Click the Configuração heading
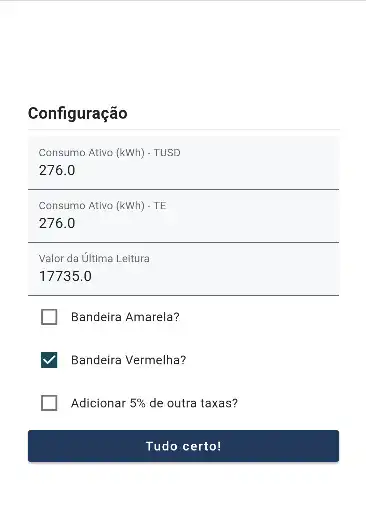This screenshot has height=515, width=366. click(78, 113)
